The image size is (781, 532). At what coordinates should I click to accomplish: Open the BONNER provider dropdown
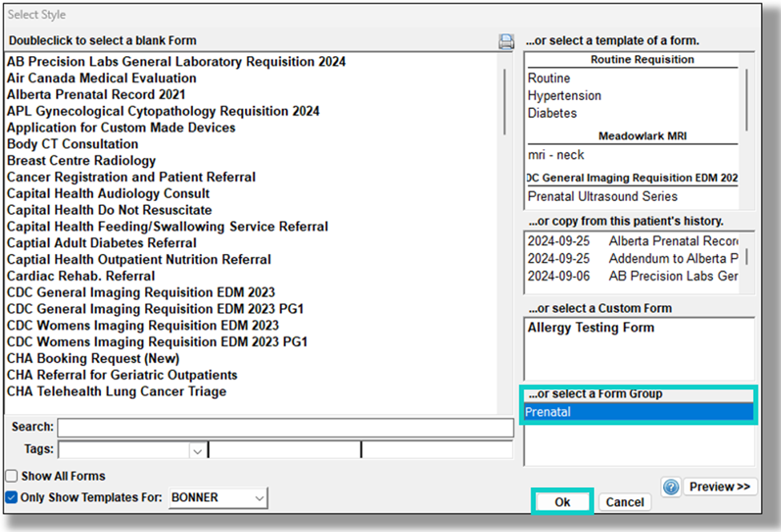pyautogui.click(x=218, y=498)
